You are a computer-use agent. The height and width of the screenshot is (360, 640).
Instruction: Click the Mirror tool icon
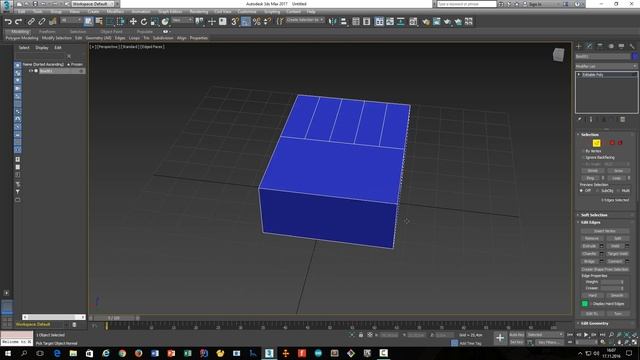pyautogui.click(x=333, y=22)
